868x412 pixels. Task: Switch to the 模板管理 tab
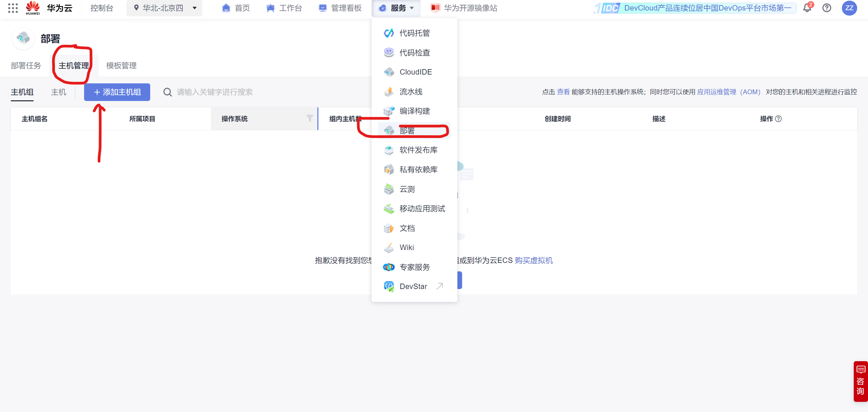pos(121,65)
